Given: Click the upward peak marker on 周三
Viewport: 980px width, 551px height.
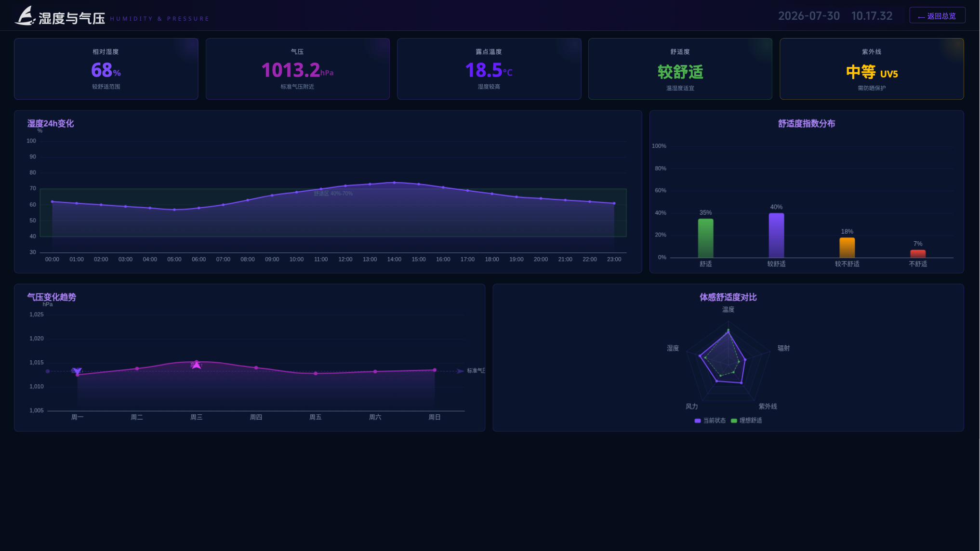Looking at the screenshot, I should pos(196,365).
